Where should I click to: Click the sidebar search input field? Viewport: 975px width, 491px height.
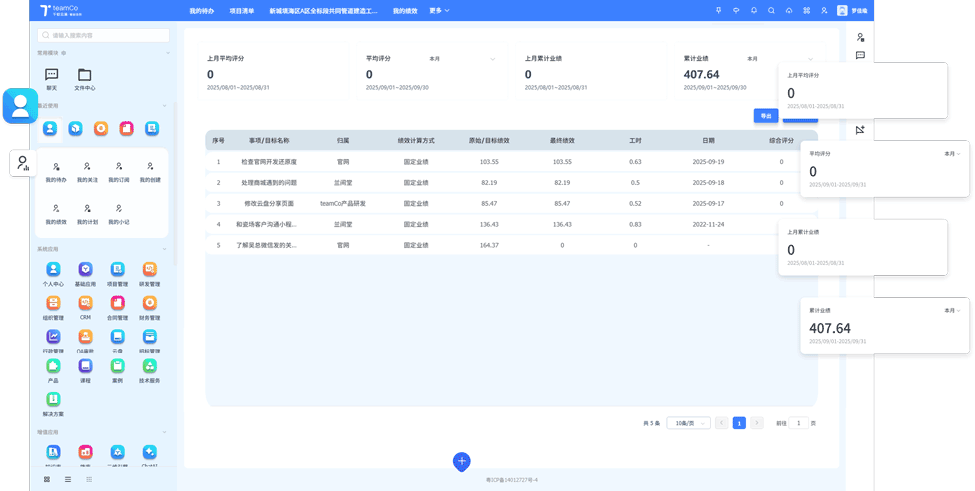(x=104, y=35)
